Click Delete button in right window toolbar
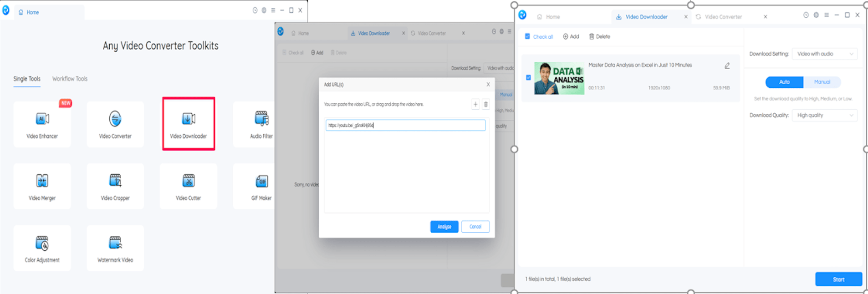 click(x=599, y=36)
